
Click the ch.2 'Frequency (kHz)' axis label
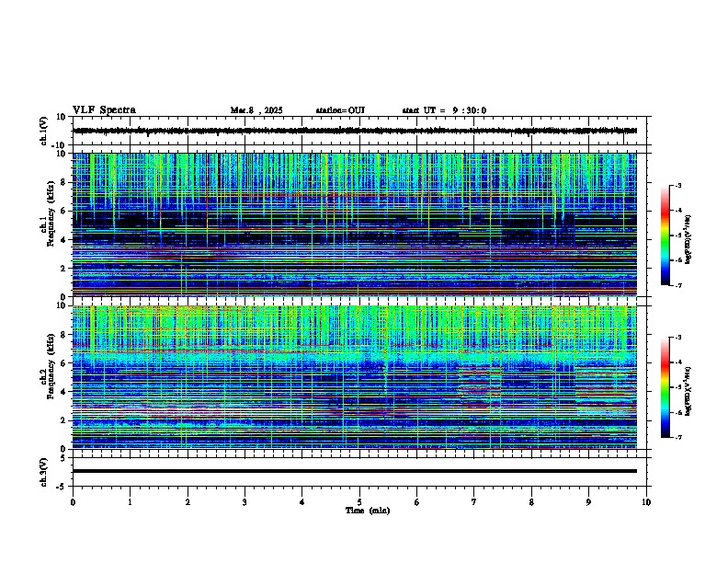click(x=51, y=367)
